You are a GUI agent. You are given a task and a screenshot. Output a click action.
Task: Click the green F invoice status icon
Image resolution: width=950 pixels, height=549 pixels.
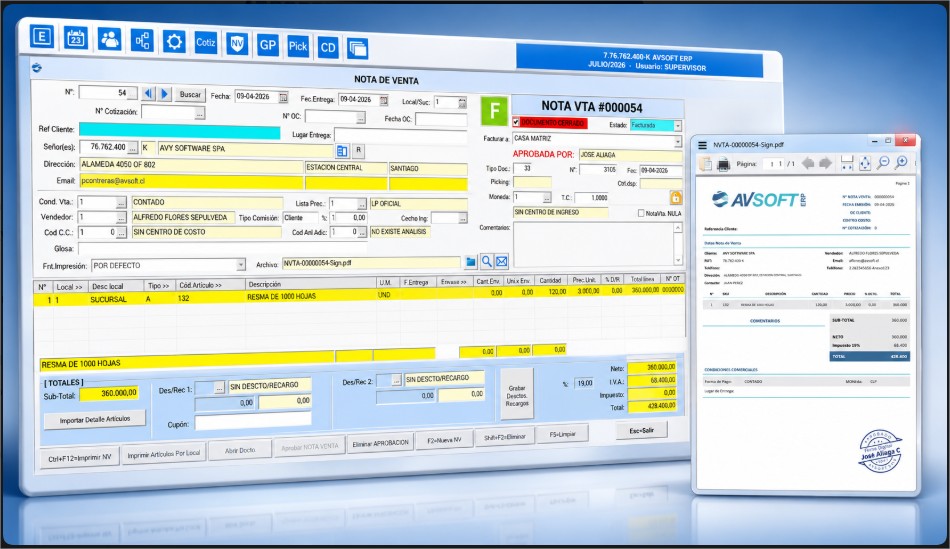tap(494, 111)
